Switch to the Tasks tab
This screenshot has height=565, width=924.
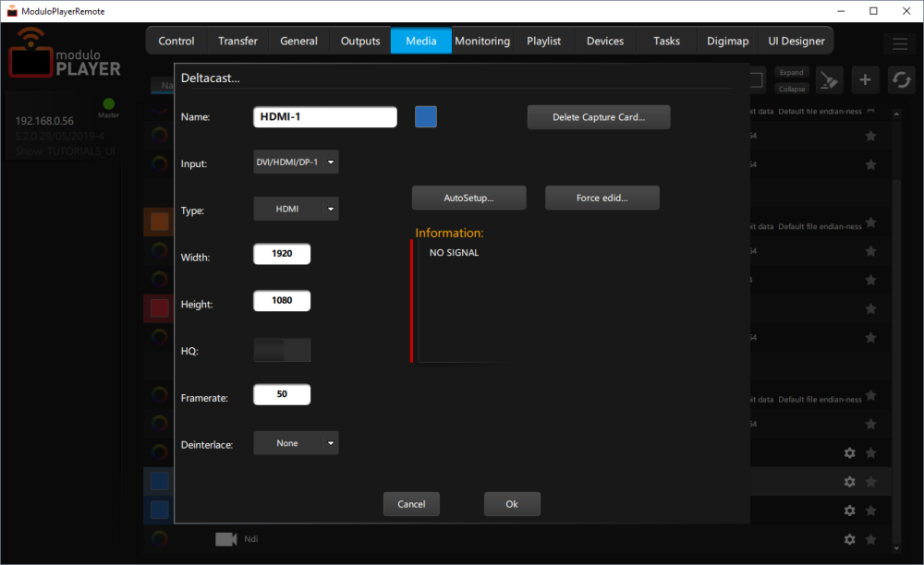[x=666, y=41]
